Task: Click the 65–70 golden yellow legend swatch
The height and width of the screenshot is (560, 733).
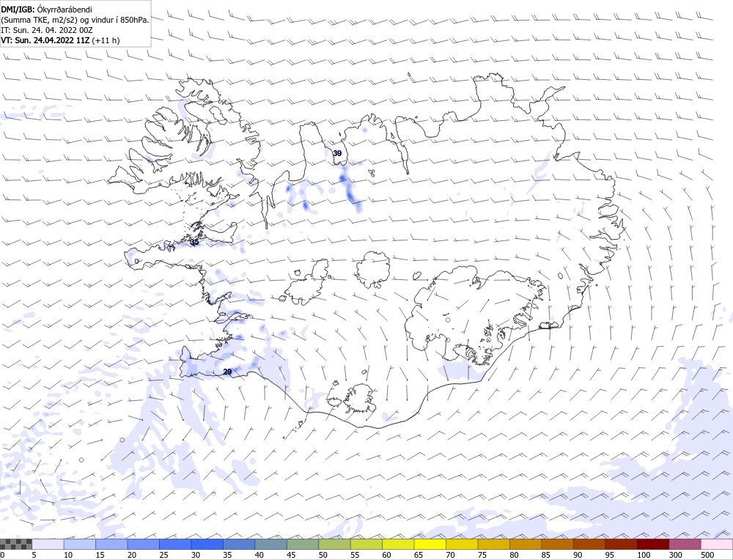Action: point(430,544)
